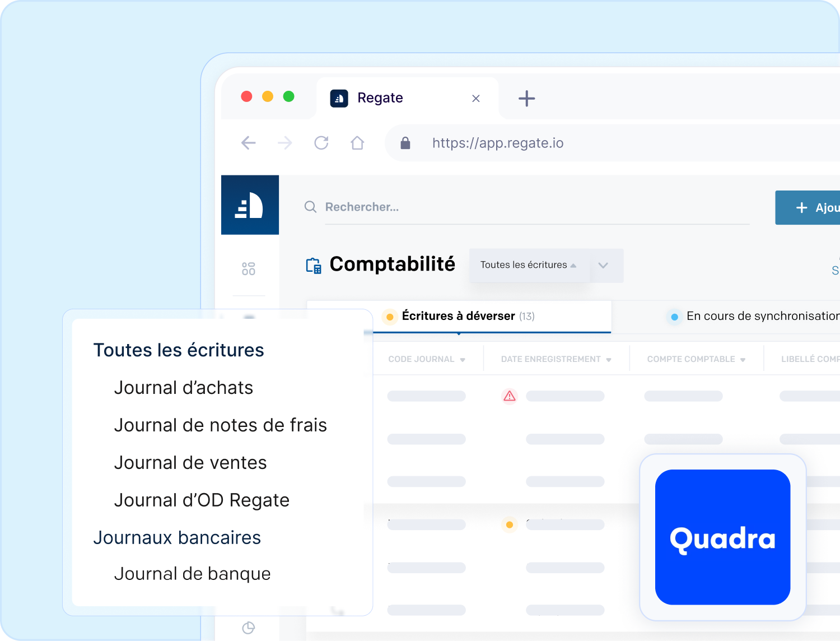Sort by the DATE ENREGISTREMENT column
Image resolution: width=840 pixels, height=641 pixels.
coord(556,359)
